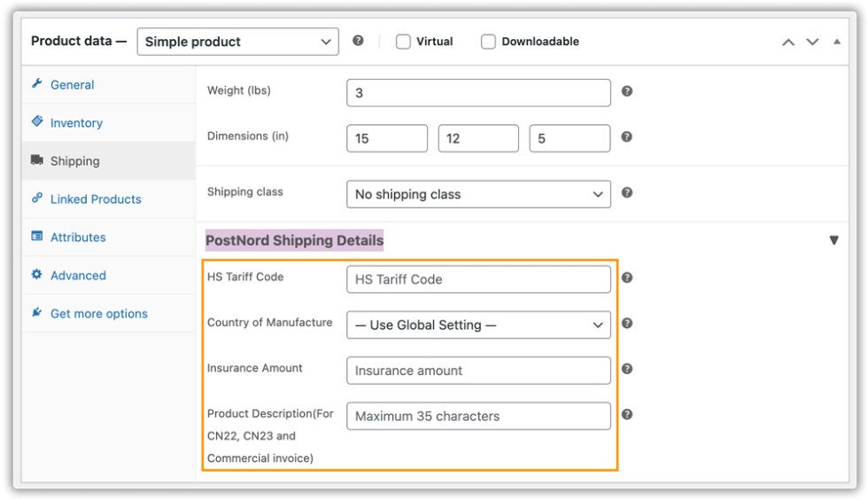Click the Insurance amount input
The image size is (868, 500).
click(479, 371)
